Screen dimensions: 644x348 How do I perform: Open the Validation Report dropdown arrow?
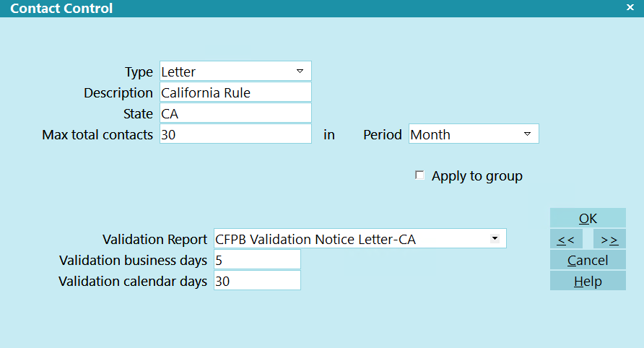(495, 238)
